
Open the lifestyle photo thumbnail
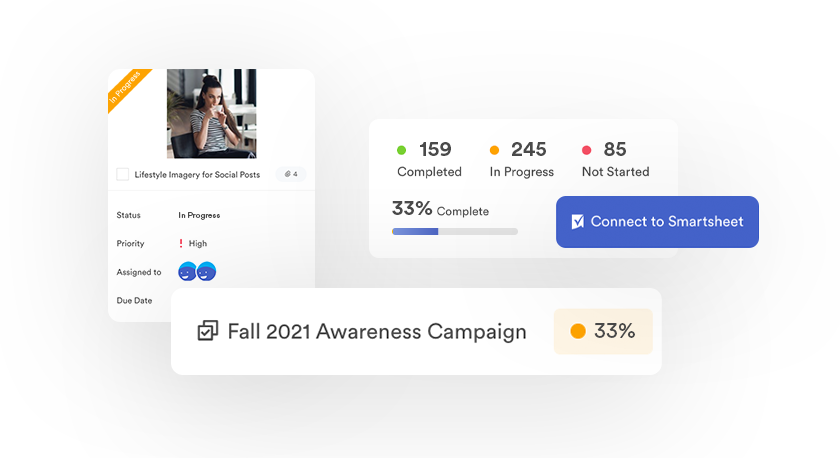tap(211, 113)
